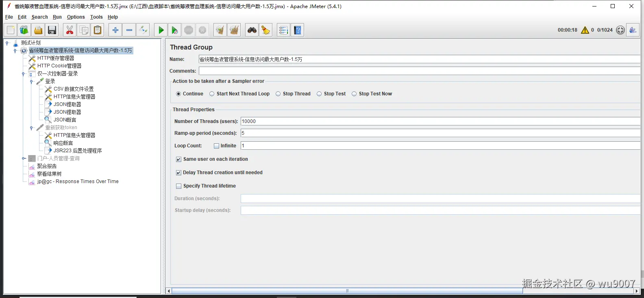
Task: Click the horizontal scrollbar thumb
Action: pyautogui.click(x=347, y=291)
